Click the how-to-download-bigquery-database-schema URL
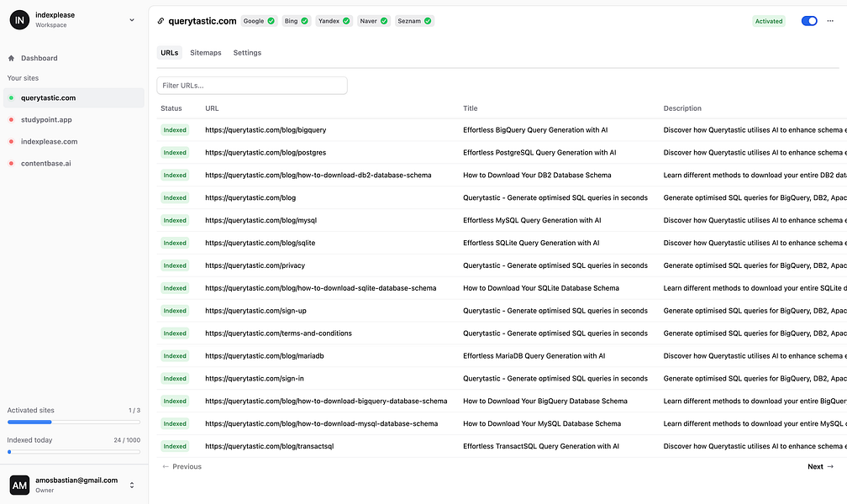 [x=326, y=402]
